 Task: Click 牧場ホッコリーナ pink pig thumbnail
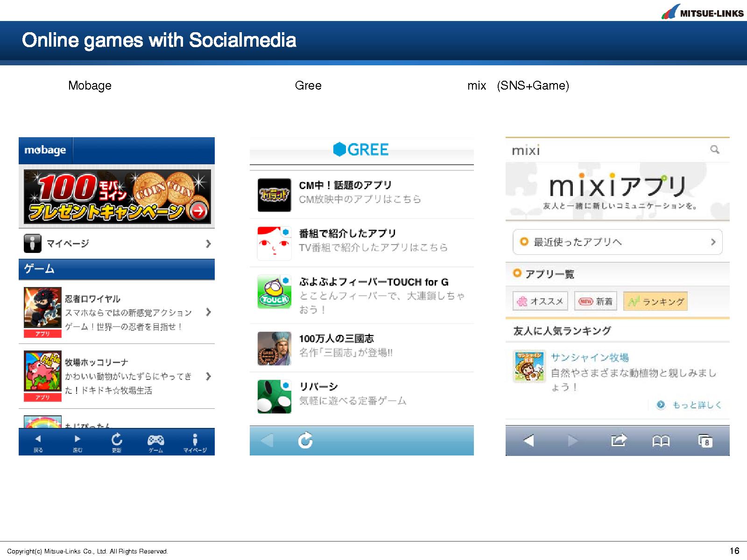(42, 372)
